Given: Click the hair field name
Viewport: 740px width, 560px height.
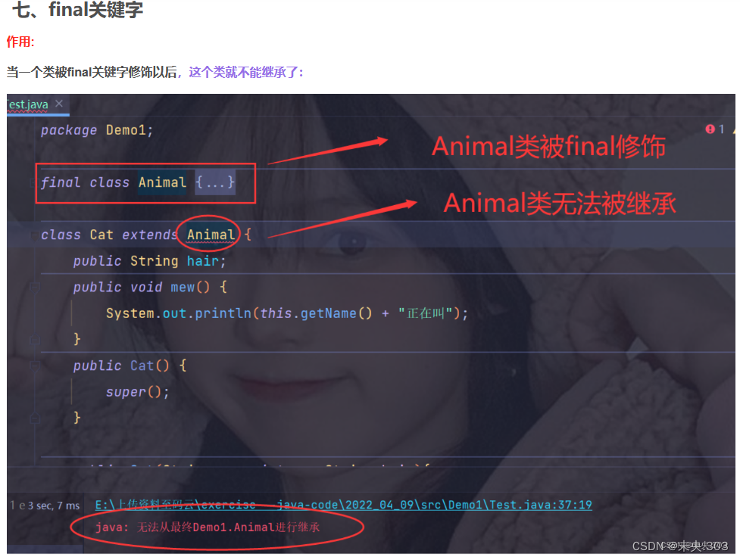Looking at the screenshot, I should pyautogui.click(x=202, y=260).
